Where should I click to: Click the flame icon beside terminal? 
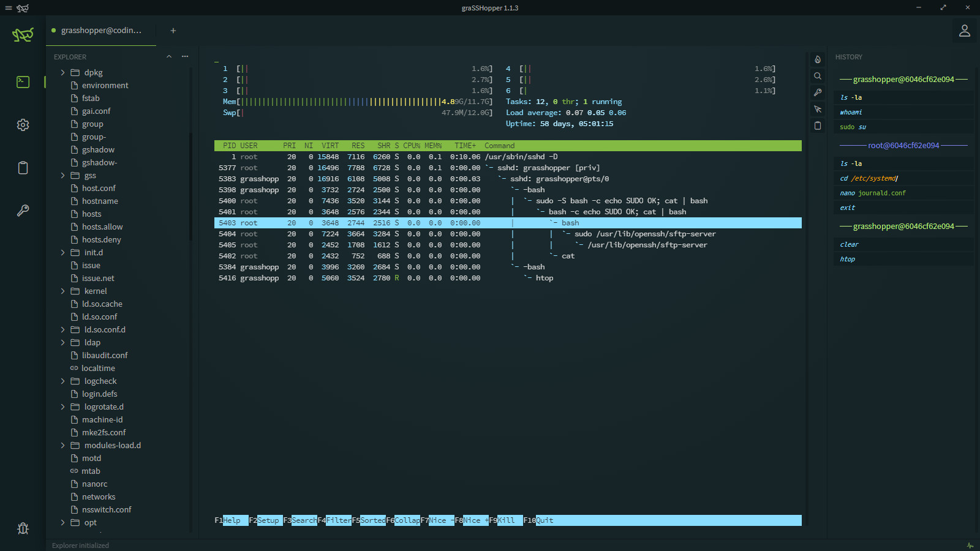[x=817, y=59]
